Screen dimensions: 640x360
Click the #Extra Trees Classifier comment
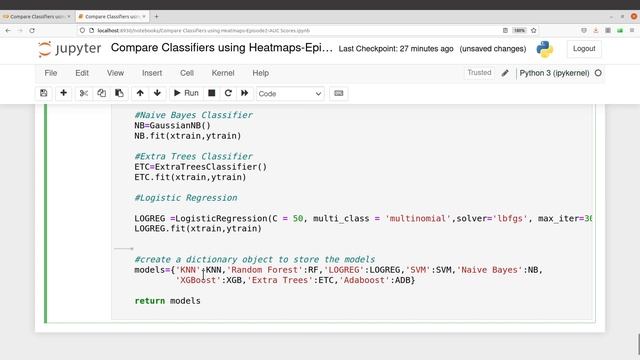pos(193,156)
